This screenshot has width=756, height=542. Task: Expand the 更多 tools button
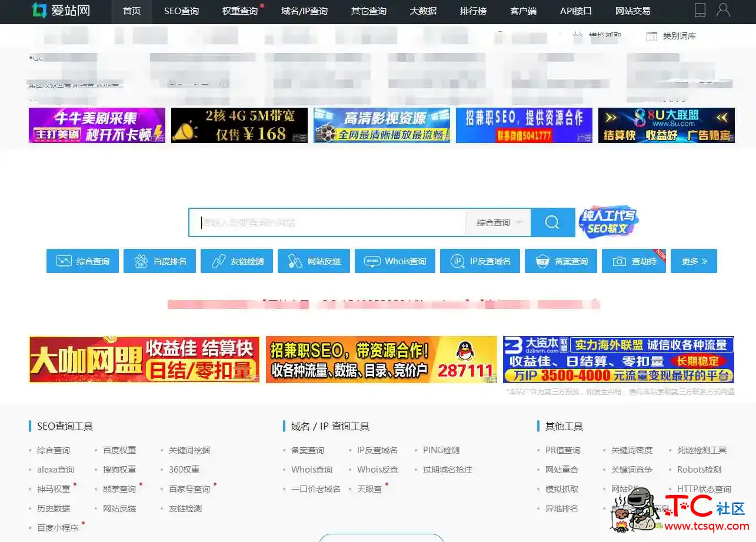[x=694, y=261]
